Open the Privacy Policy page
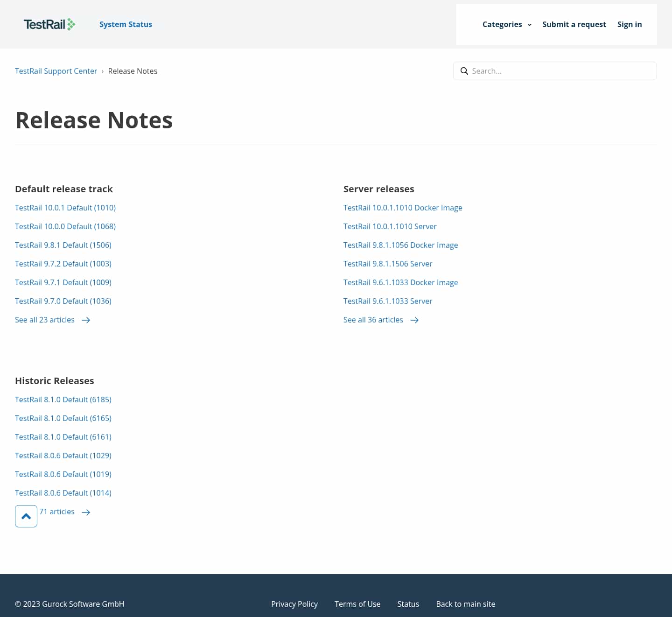This screenshot has height=617, width=672. tap(294, 604)
